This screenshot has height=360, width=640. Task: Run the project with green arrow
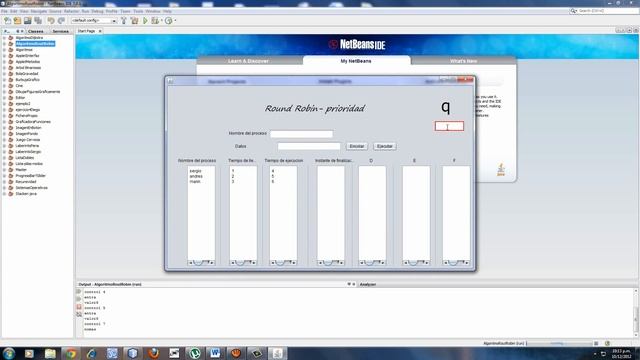(x=145, y=20)
